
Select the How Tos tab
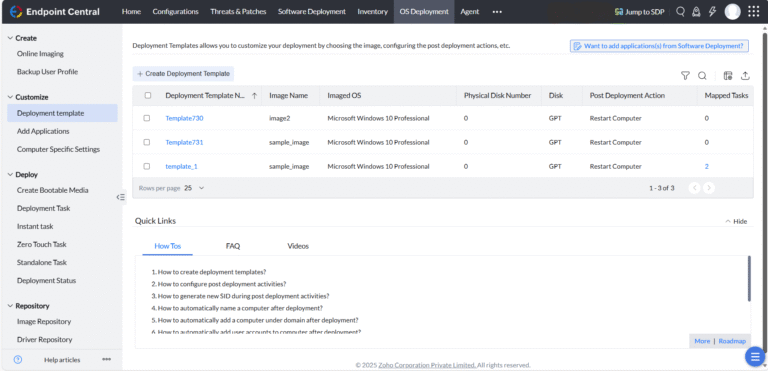point(168,246)
